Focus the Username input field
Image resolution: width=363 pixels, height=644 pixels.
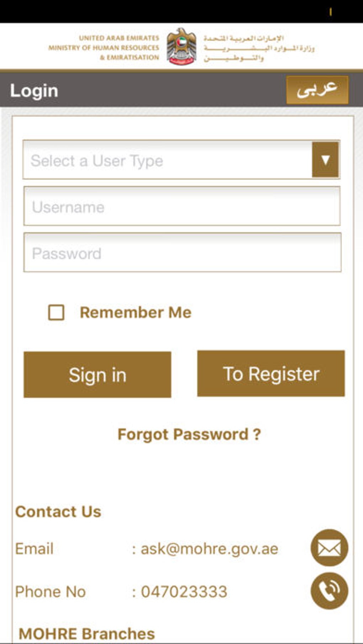[x=182, y=207]
